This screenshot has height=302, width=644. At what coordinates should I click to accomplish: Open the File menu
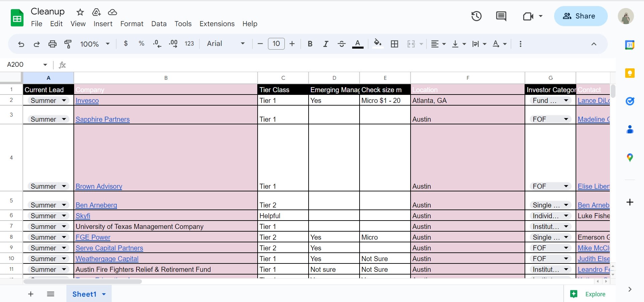coord(37,24)
